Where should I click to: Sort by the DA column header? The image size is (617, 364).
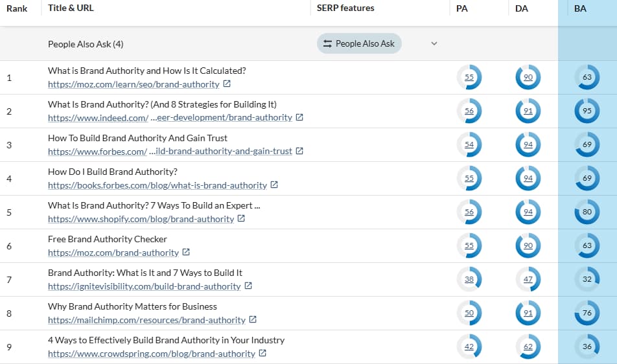520,9
